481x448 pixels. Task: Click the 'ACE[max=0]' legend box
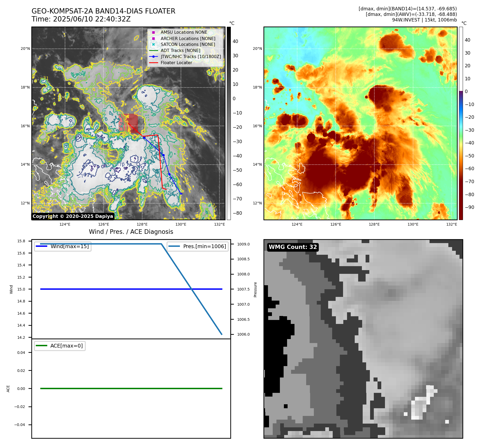coord(60,346)
